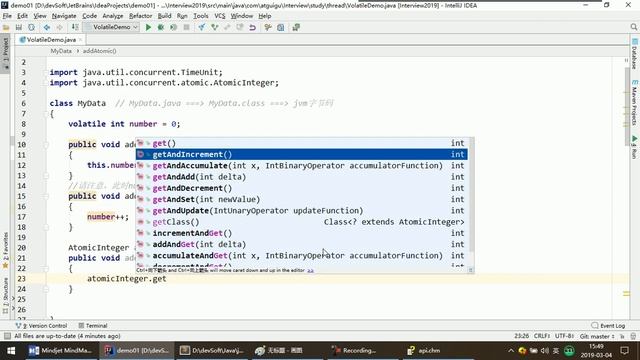Screen dimensions: 640x360
Task: Navigate back with the blue arrow
Action: [47, 27]
